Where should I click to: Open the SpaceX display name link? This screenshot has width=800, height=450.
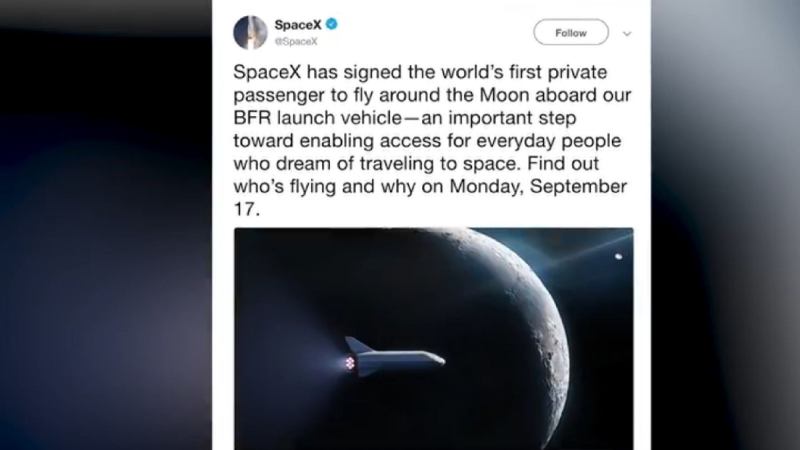pos(290,24)
